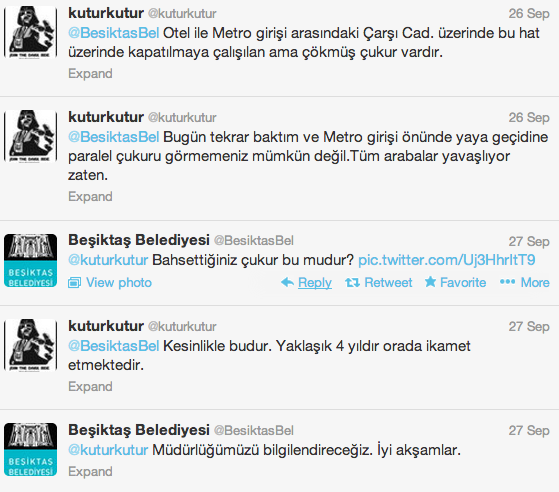Click the Reply arrow icon
Screen dimensions: 559x492
click(287, 282)
